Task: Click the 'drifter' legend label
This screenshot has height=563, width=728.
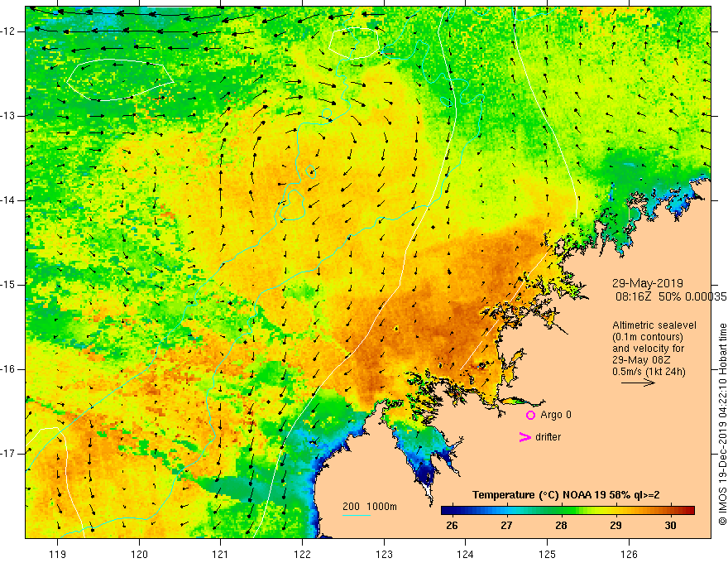Action: (x=548, y=437)
